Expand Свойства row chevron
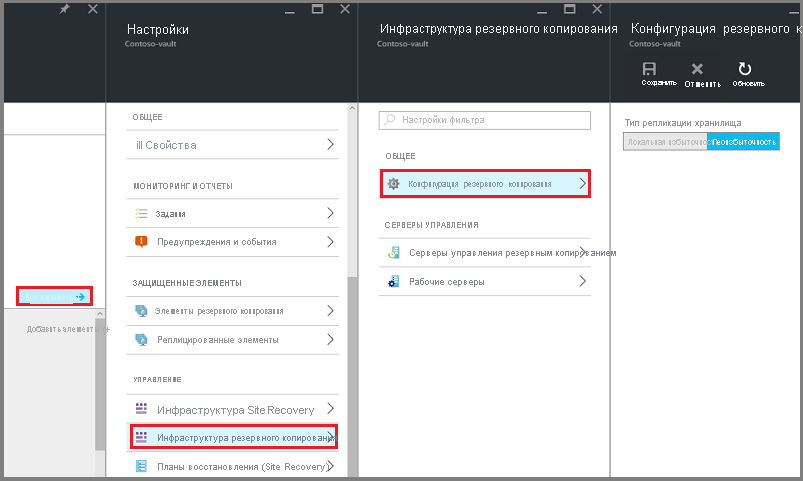This screenshot has width=803, height=481. tap(330, 144)
